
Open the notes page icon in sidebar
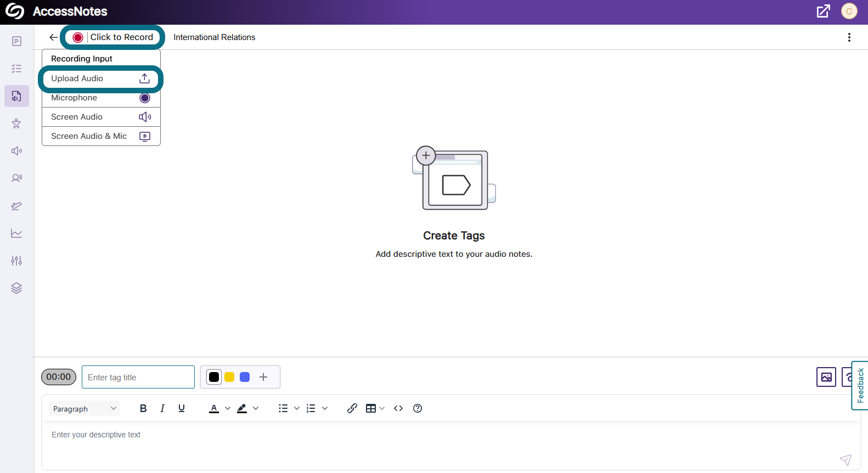coord(17,41)
